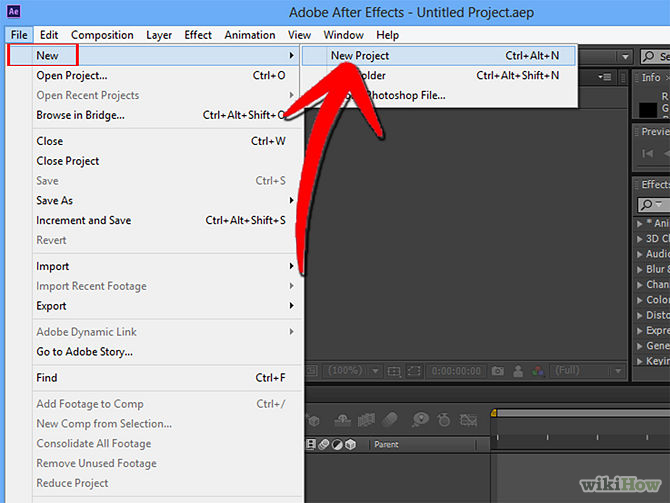Click the timecode 0:00:00:00 in viewer
The image size is (670, 503).
point(455,371)
